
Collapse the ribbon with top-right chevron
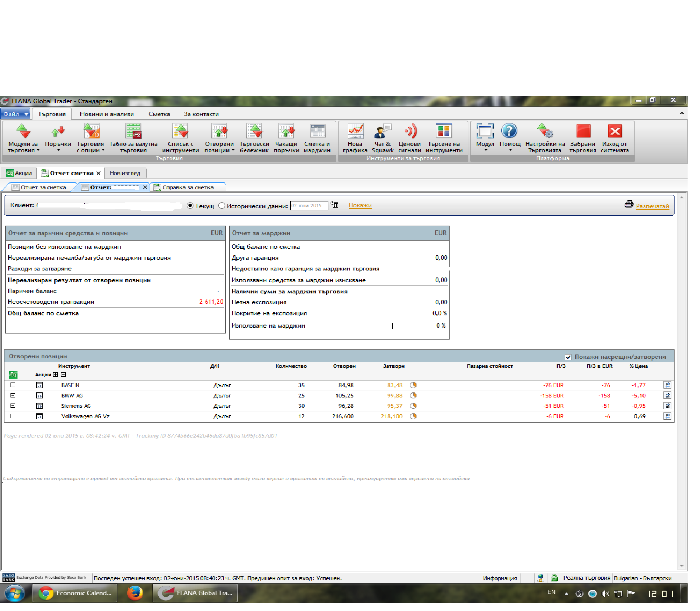[x=682, y=113]
